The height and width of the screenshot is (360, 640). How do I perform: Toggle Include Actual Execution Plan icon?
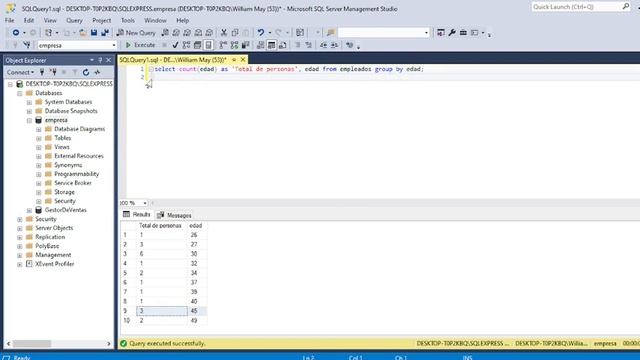click(x=223, y=45)
